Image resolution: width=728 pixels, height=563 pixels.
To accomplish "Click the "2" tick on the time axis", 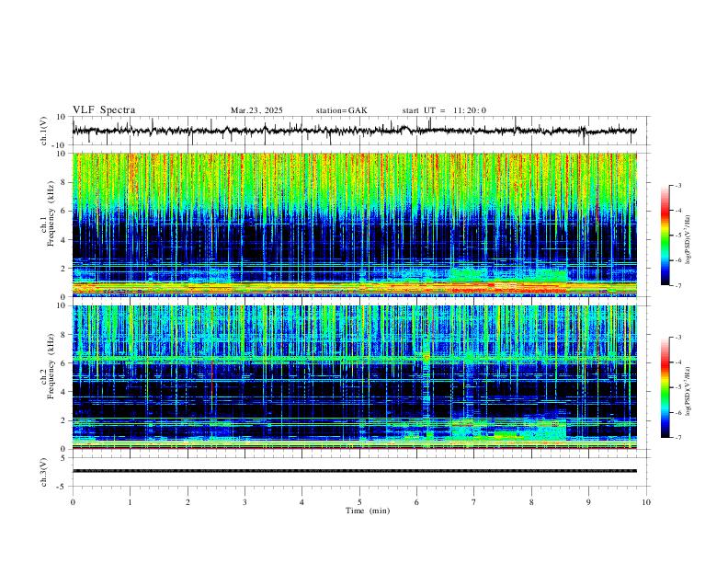I will click(x=188, y=502).
